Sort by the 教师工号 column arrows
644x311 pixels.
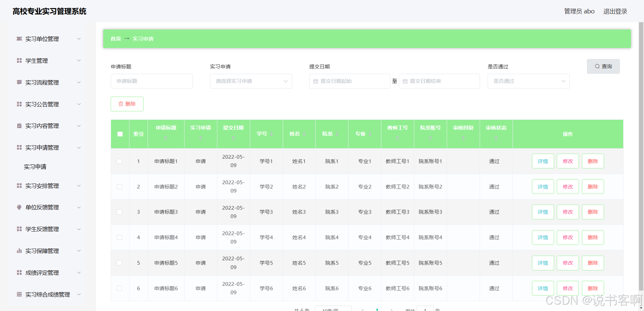click(x=397, y=138)
